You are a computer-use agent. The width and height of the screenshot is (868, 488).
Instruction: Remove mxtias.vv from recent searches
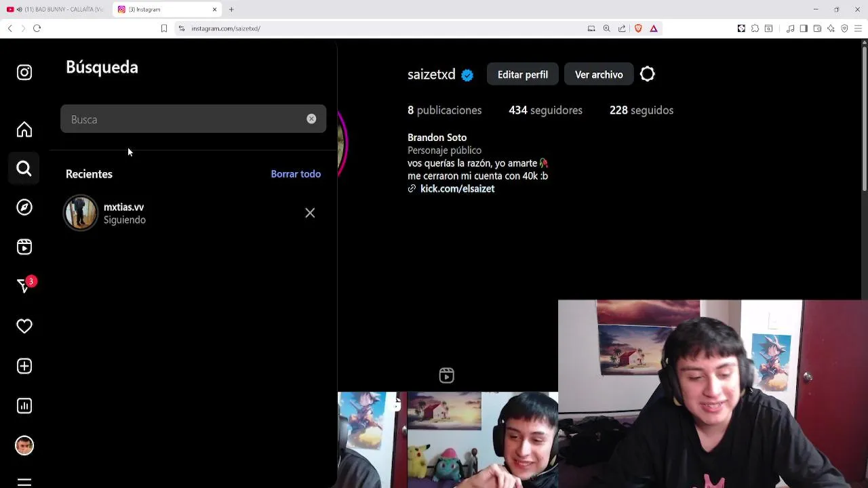(x=310, y=213)
